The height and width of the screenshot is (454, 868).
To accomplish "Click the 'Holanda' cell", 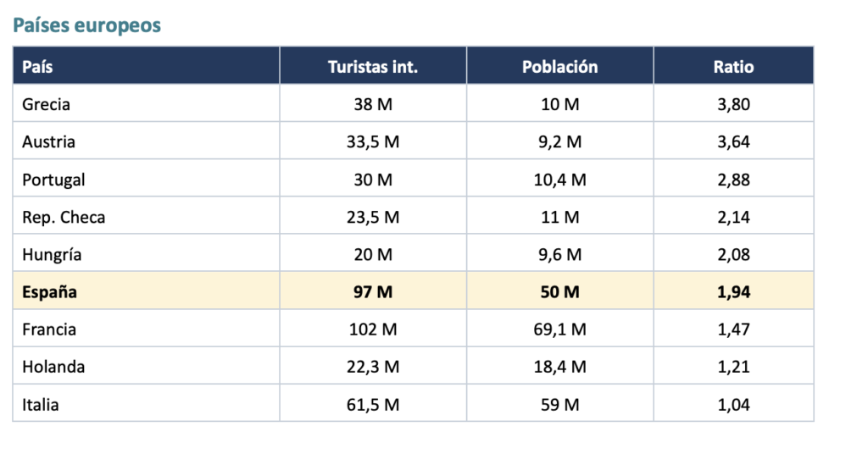I will coord(146,367).
